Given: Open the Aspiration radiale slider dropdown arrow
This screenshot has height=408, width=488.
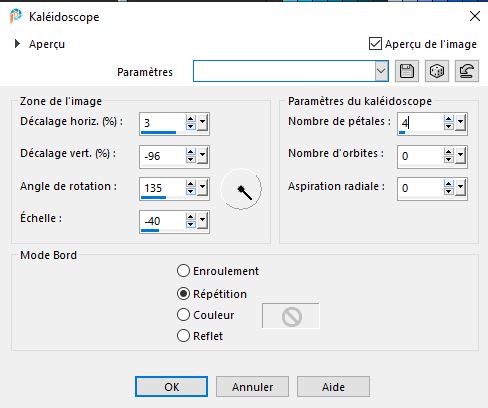Looking at the screenshot, I should tap(460, 189).
